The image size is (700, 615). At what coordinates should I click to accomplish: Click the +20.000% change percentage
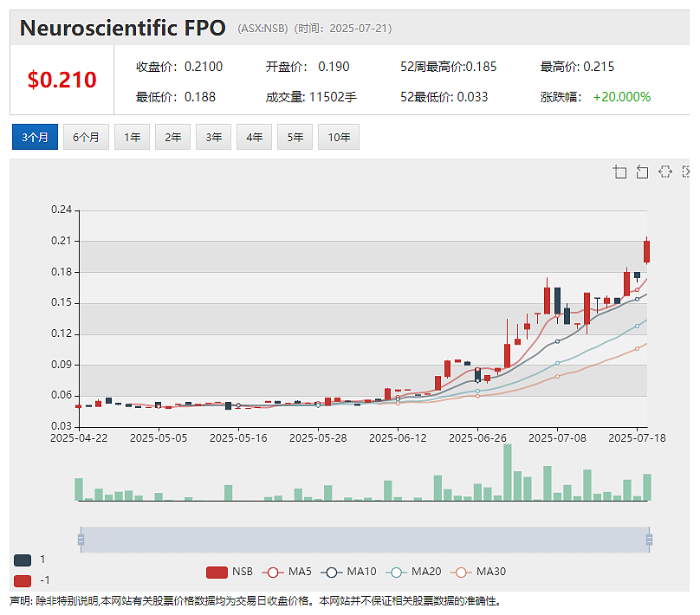tap(622, 97)
